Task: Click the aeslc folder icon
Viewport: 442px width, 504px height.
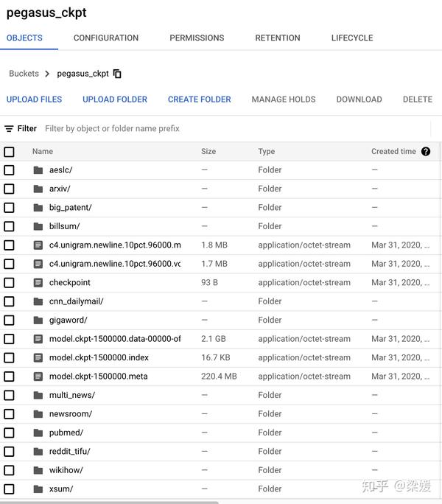Action: (38, 170)
